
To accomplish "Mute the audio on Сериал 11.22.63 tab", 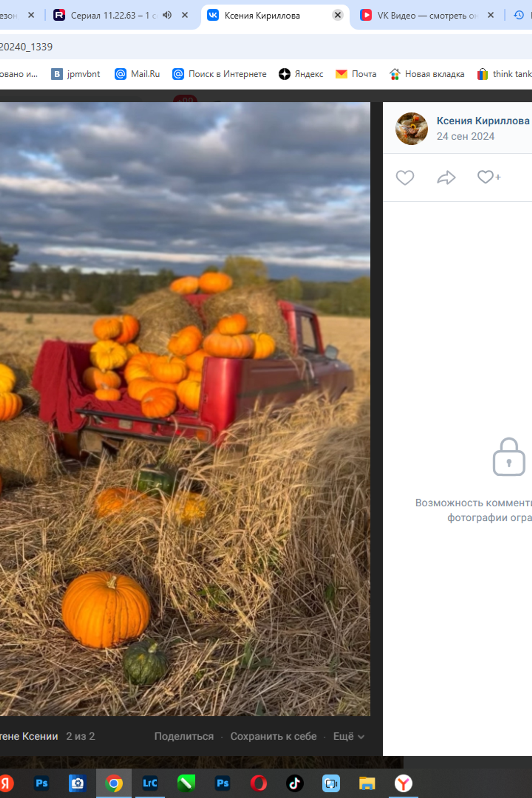I will click(167, 15).
